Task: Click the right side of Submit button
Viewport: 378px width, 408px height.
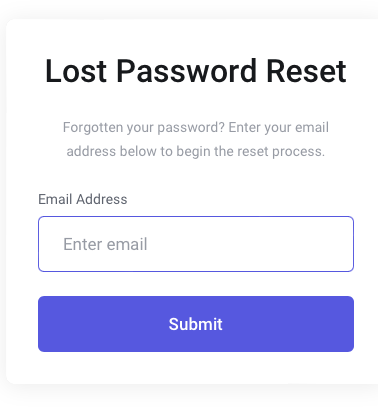Action: 343,324
